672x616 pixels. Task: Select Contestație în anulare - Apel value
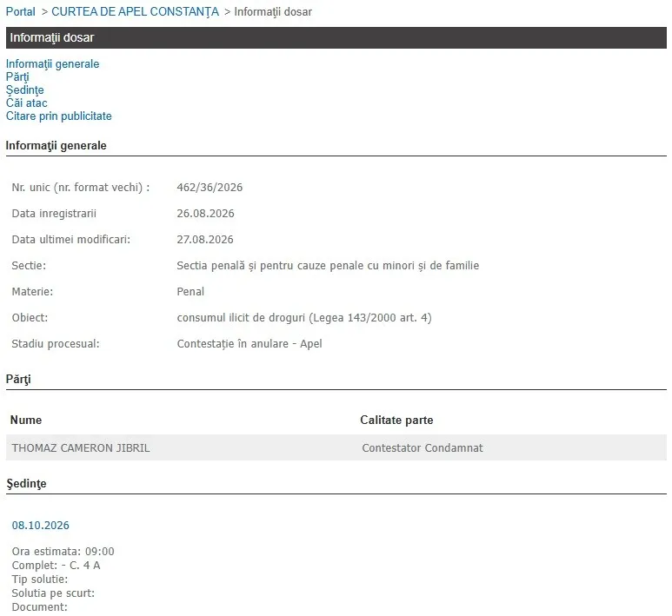pyautogui.click(x=249, y=344)
